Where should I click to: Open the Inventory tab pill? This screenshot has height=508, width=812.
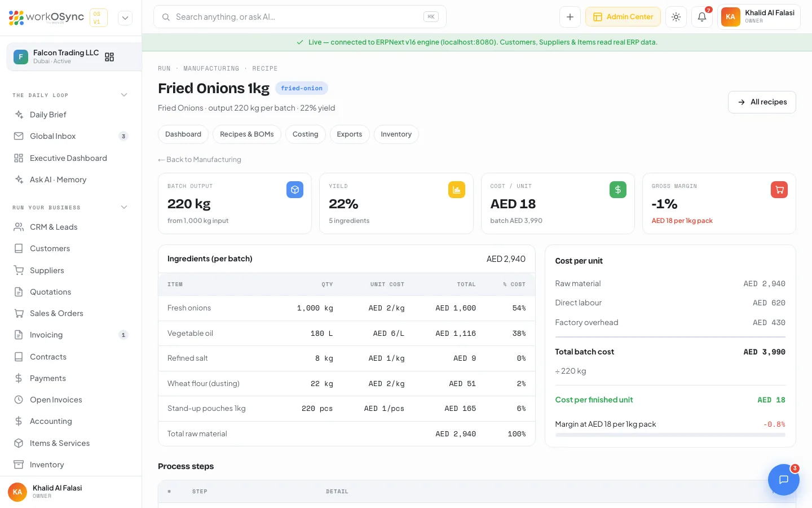point(396,134)
